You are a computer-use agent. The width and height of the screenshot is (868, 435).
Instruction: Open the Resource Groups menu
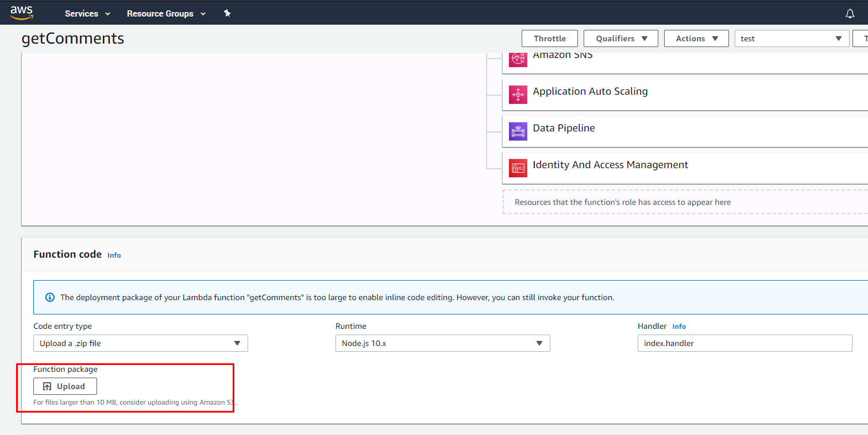(x=166, y=13)
